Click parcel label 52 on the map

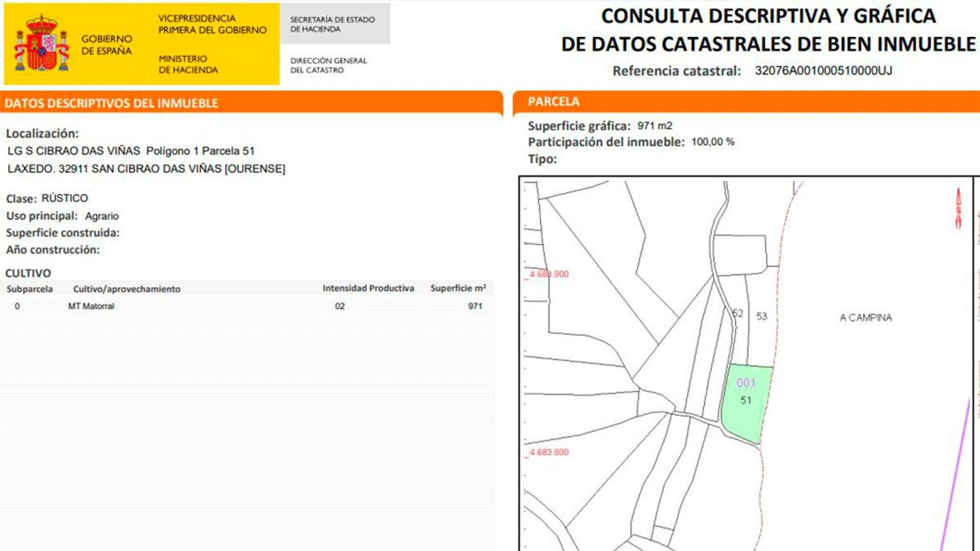coord(737,313)
